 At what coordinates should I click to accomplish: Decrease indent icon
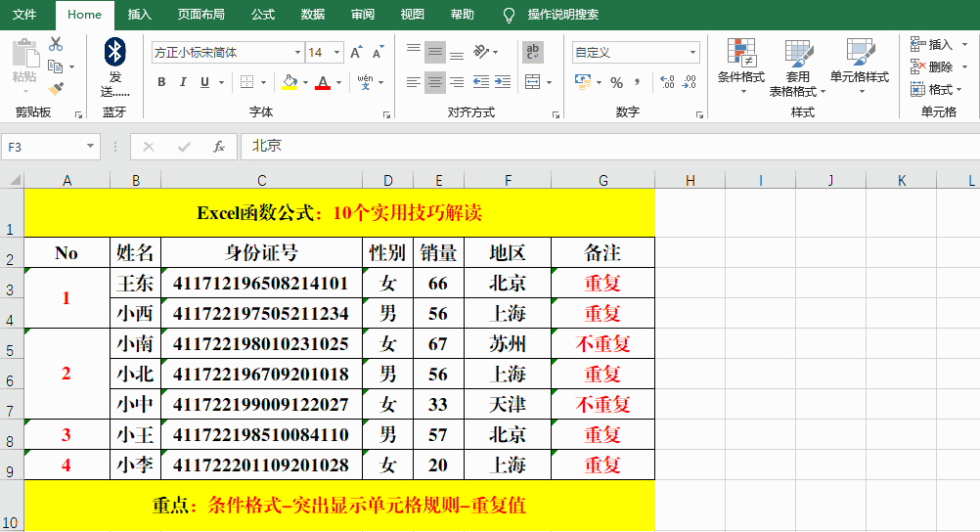(480, 82)
